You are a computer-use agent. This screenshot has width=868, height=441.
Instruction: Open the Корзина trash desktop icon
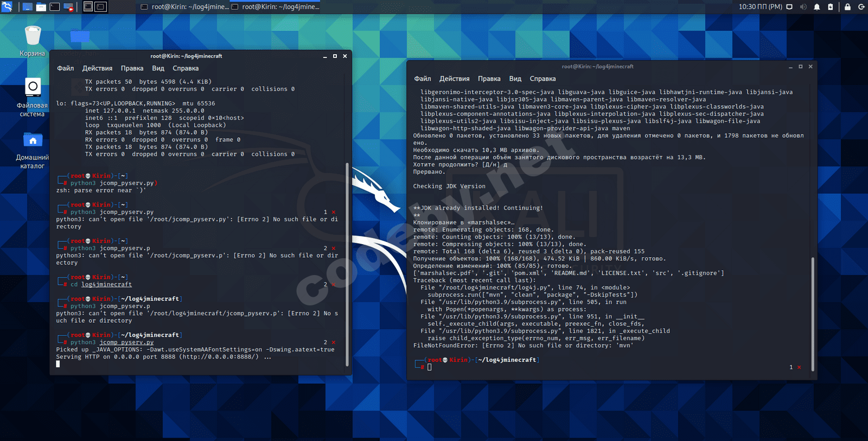click(x=33, y=41)
